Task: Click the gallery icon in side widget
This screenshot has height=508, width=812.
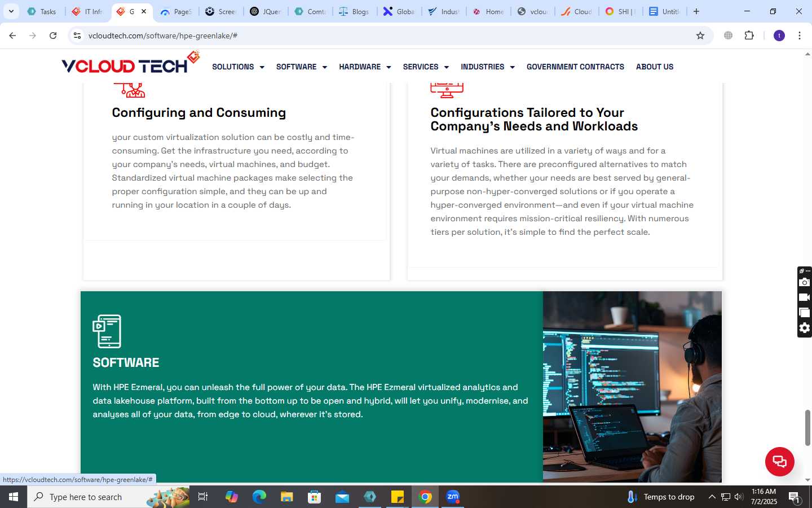Action: (x=805, y=313)
